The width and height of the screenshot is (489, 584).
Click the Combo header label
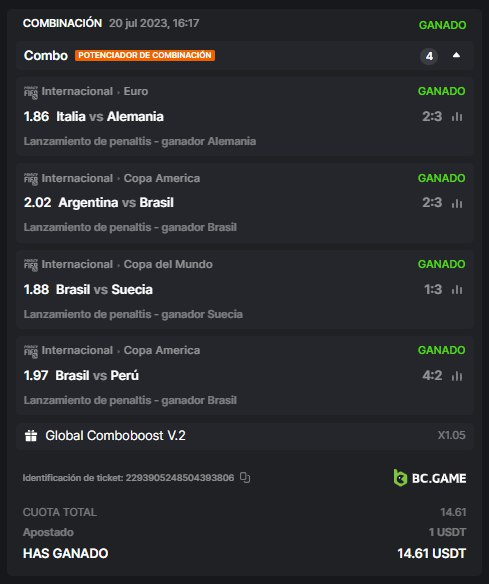pos(46,55)
